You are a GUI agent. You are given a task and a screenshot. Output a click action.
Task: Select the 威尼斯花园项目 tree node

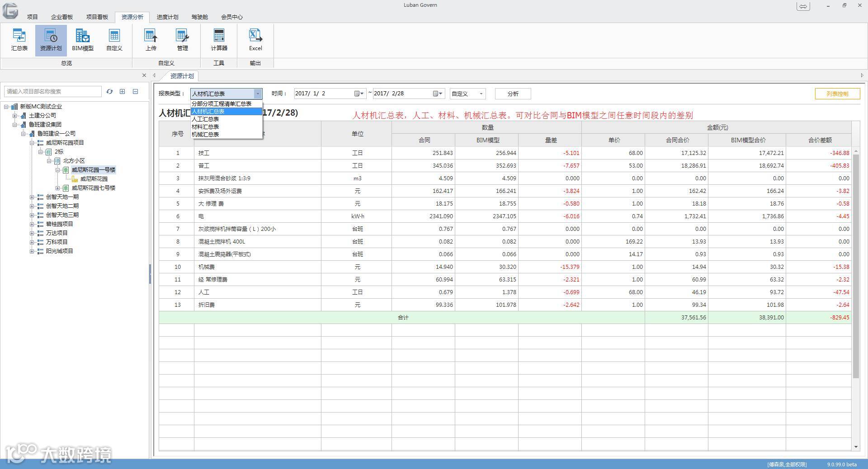coord(65,143)
